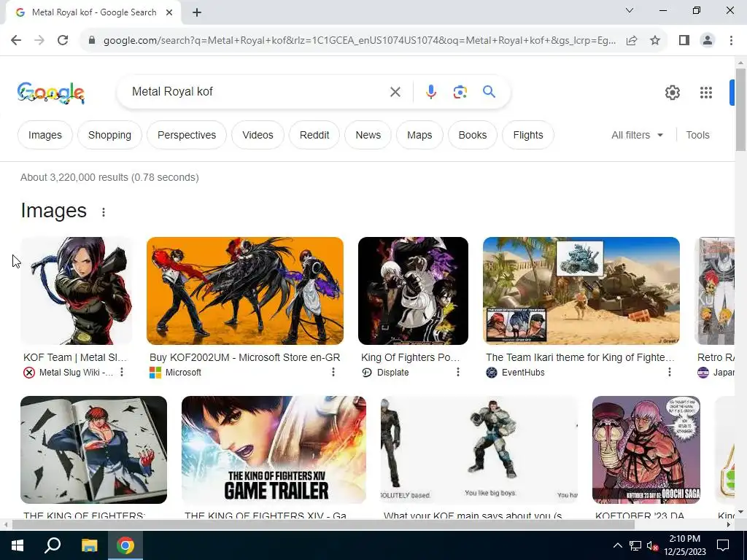The image size is (747, 560).
Task: Open more options for Metal Slug Wiki result
Action: coord(122,372)
